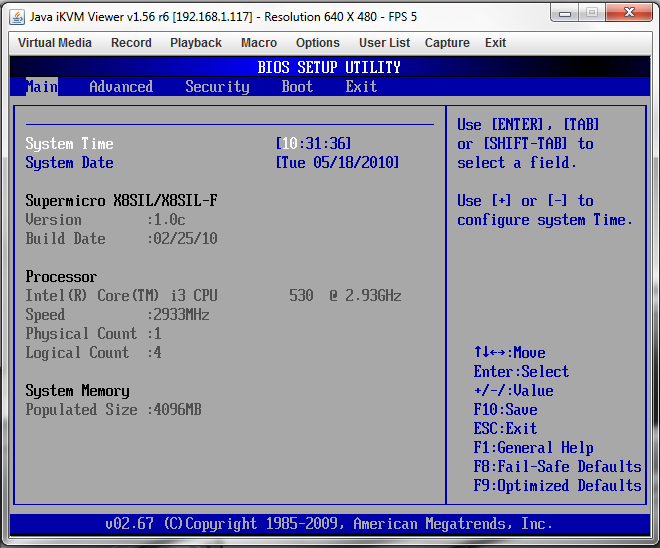Open the Macro menu
This screenshot has width=660, height=548.
coord(259,43)
